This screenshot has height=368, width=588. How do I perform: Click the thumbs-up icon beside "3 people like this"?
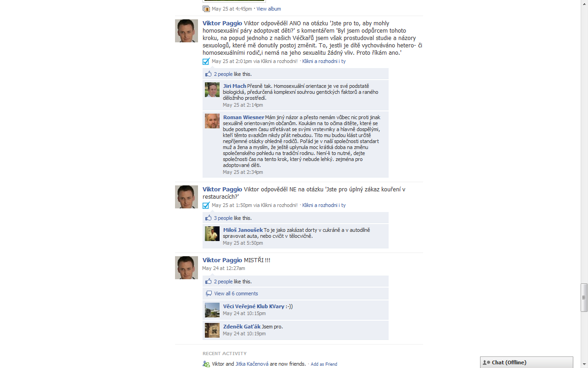point(209,218)
